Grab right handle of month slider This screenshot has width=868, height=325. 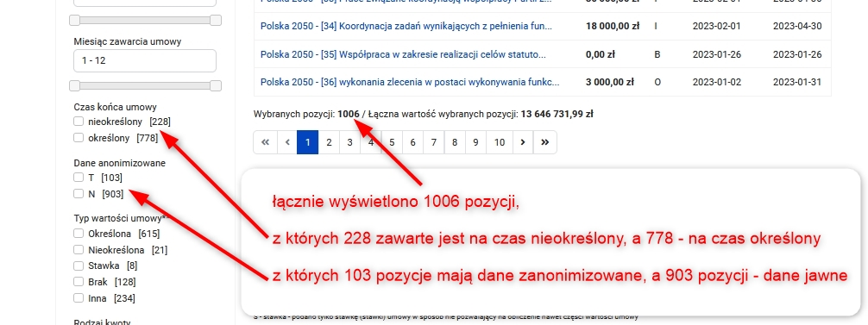[x=216, y=85]
